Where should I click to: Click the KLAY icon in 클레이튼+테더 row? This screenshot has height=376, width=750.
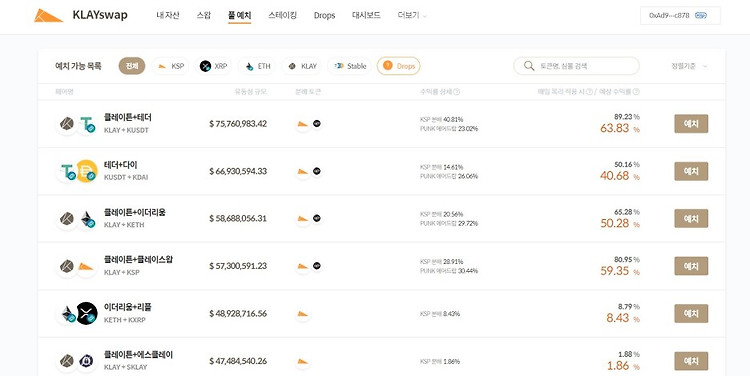click(x=66, y=124)
